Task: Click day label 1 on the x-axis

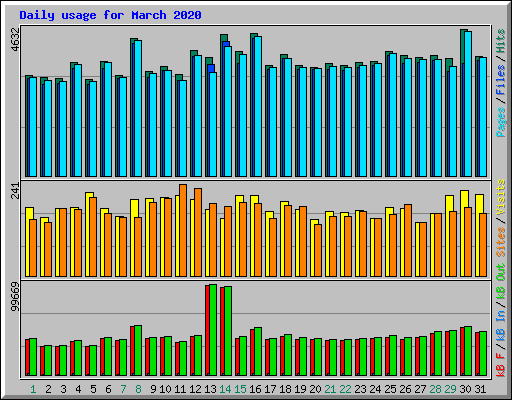Action: pyautogui.click(x=33, y=389)
